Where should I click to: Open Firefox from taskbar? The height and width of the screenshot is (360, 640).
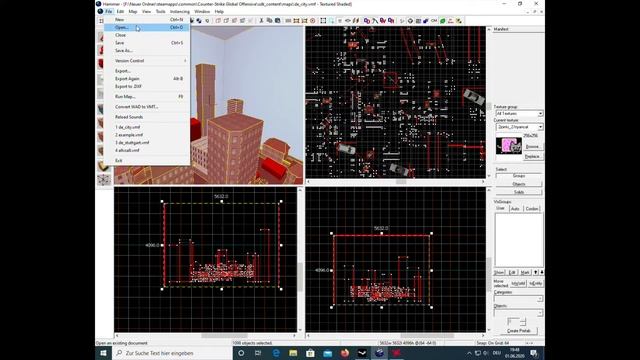pos(345,353)
